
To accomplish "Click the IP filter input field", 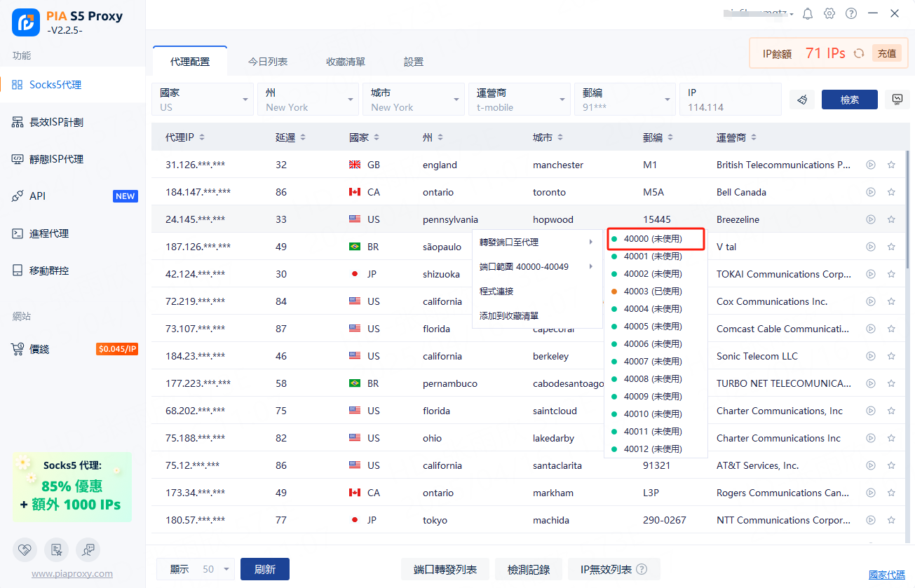I will [730, 107].
